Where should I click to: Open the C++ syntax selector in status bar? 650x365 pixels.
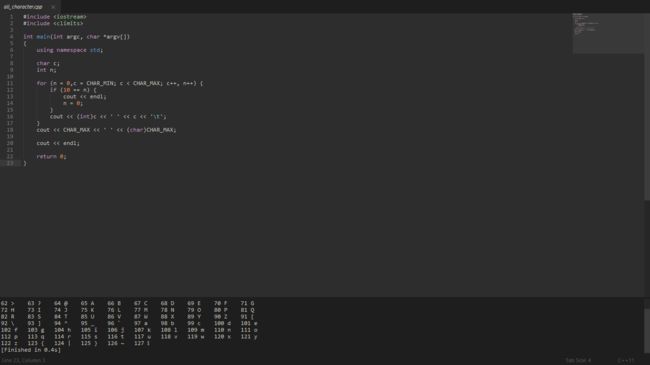[x=626, y=360]
